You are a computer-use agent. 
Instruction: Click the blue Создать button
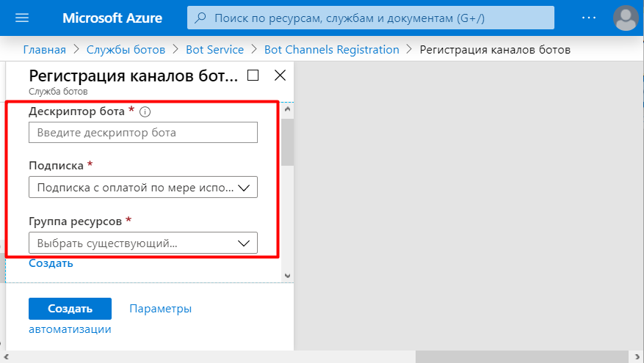70,309
